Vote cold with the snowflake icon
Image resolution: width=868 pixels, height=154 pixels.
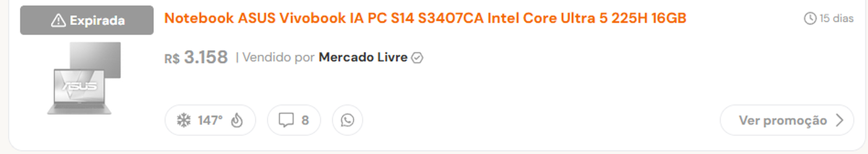click(x=183, y=120)
